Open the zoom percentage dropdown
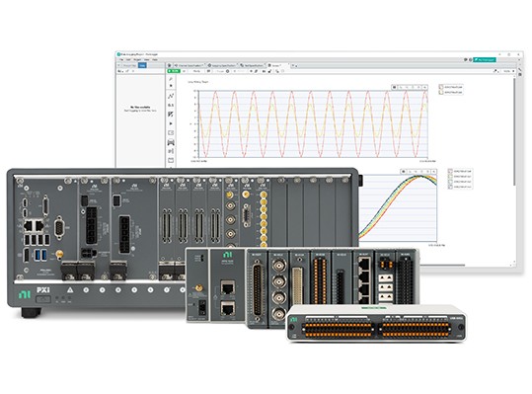 pyautogui.click(x=508, y=71)
